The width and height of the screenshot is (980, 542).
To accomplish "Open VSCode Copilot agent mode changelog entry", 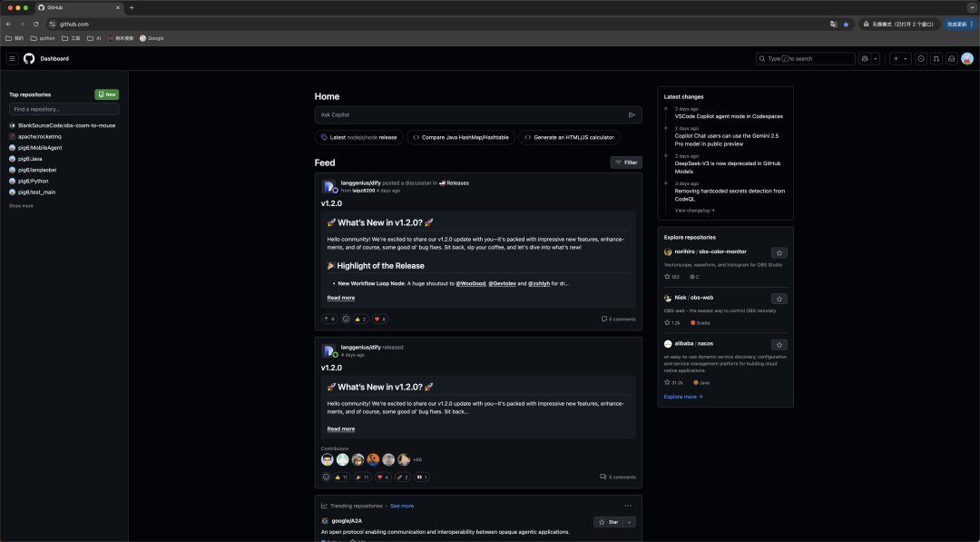I will pyautogui.click(x=729, y=117).
